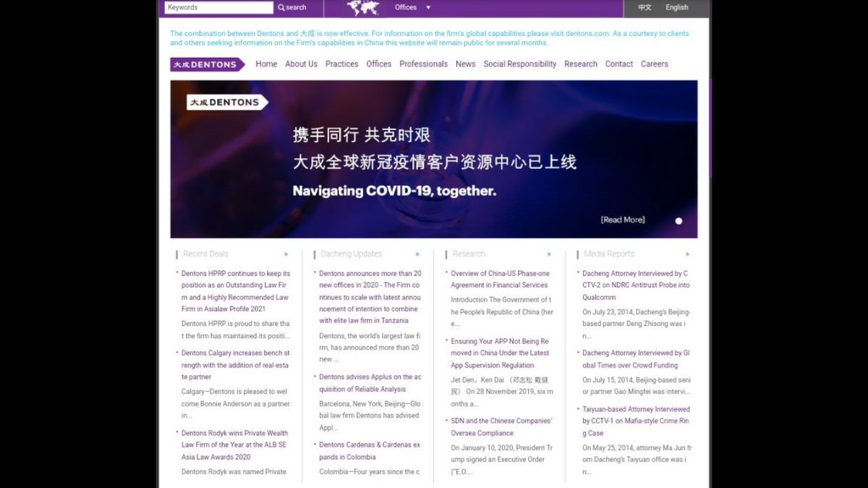The width and height of the screenshot is (868, 488).
Task: Click the Research section heading
Action: click(x=469, y=254)
